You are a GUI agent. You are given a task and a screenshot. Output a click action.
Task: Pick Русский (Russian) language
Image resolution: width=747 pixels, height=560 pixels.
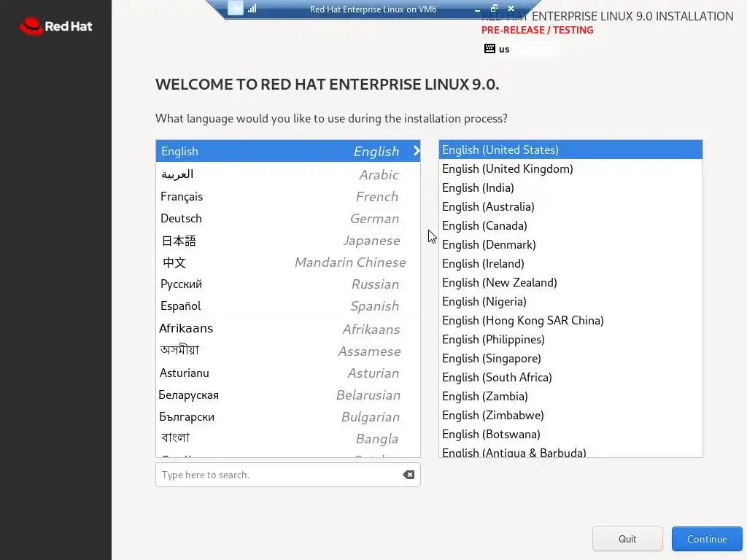287,284
